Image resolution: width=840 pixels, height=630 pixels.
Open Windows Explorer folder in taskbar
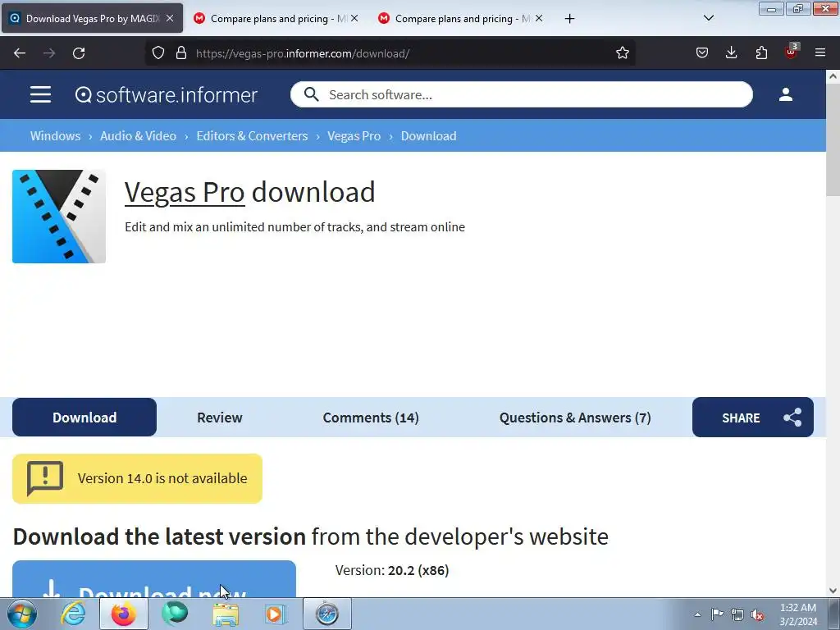(x=226, y=614)
